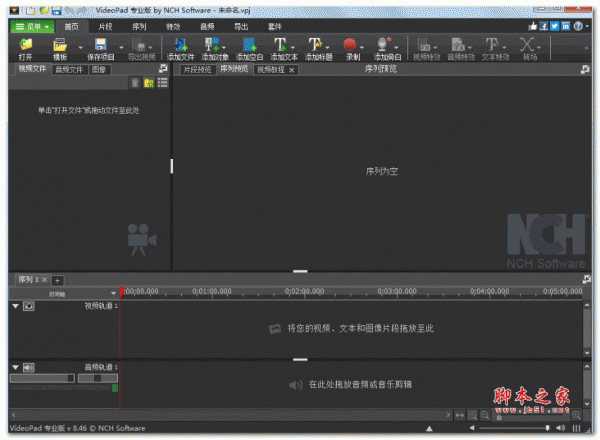600x440 pixels.
Task: Open the 音频文件 bin tab
Action: click(x=69, y=69)
